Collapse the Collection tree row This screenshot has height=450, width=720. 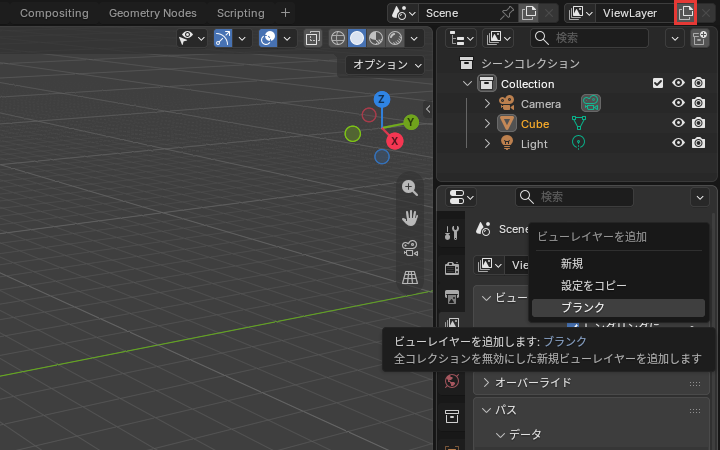467,84
